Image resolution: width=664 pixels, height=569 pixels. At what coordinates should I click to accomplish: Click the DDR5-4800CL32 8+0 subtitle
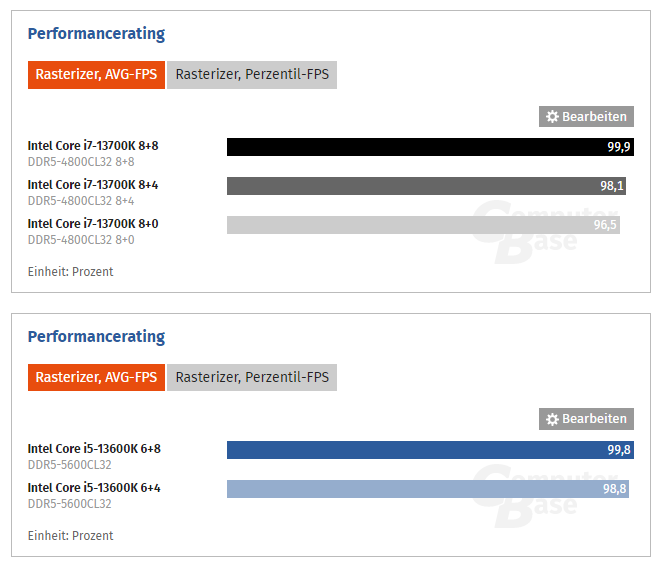pyautogui.click(x=81, y=240)
